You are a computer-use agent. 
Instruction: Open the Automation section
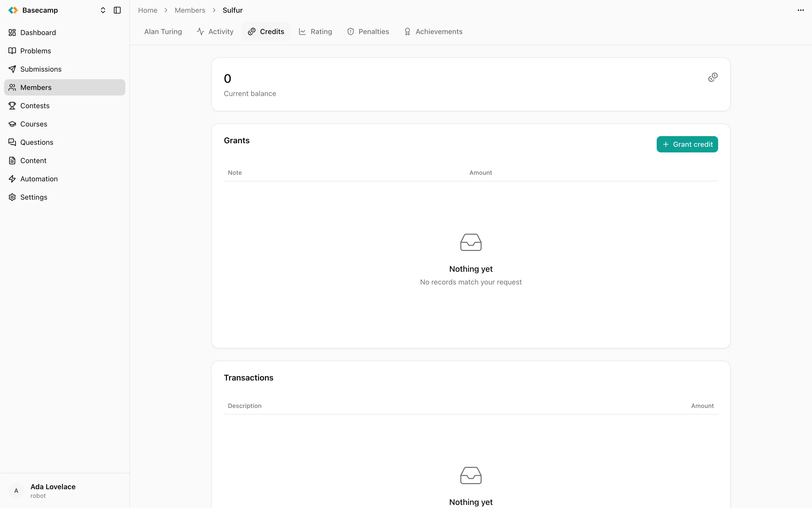tap(65, 179)
